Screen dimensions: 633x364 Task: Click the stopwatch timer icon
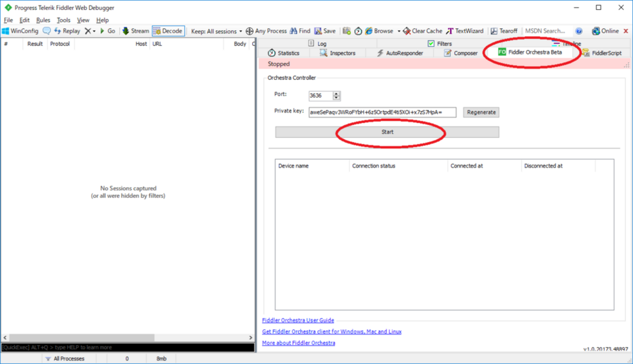[x=358, y=31]
